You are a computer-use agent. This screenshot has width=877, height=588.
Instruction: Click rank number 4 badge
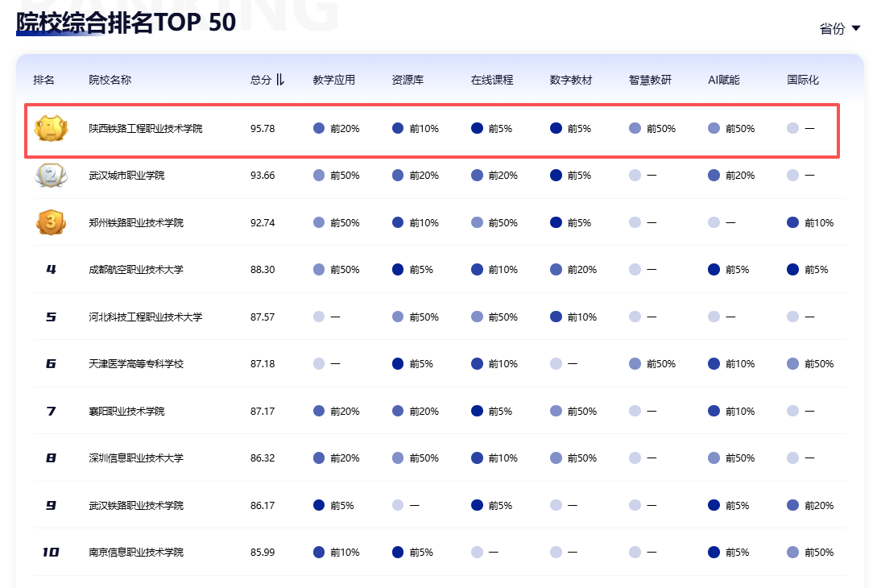click(51, 269)
